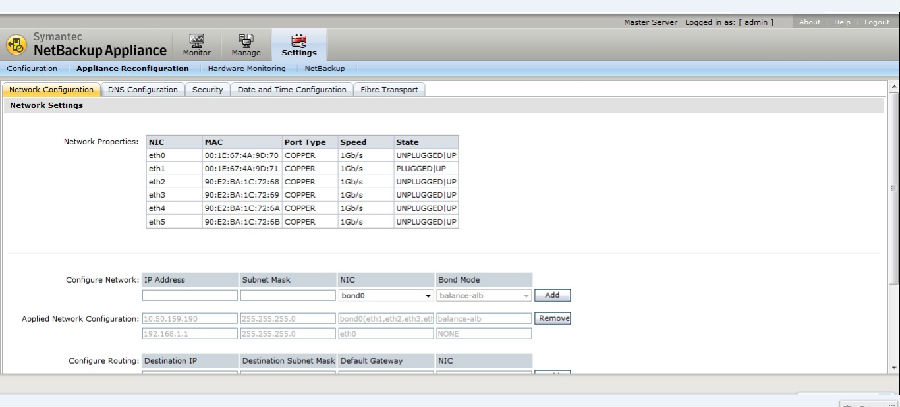Switch to DNS Configuration tab
This screenshot has height=407, width=900.
point(142,90)
